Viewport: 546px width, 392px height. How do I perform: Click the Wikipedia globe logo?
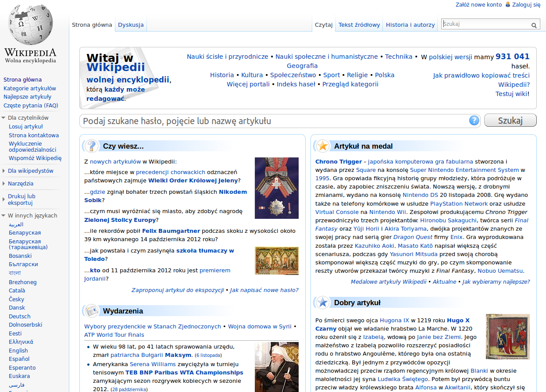click(30, 25)
